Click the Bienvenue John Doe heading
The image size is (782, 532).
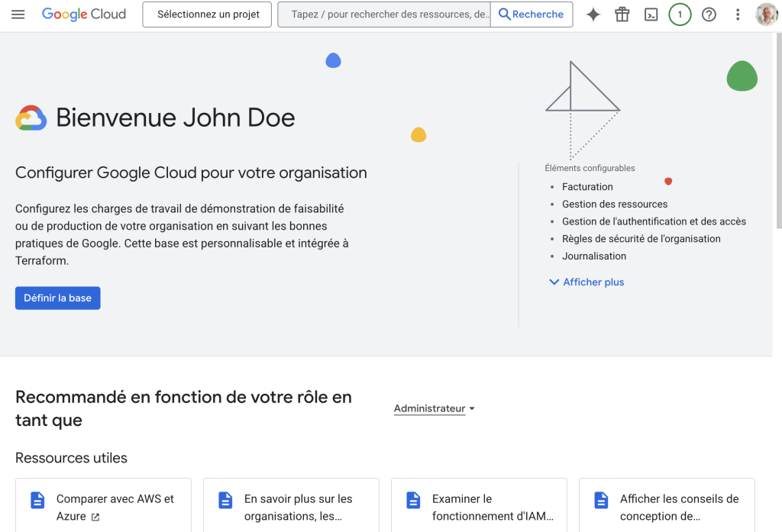tap(175, 118)
